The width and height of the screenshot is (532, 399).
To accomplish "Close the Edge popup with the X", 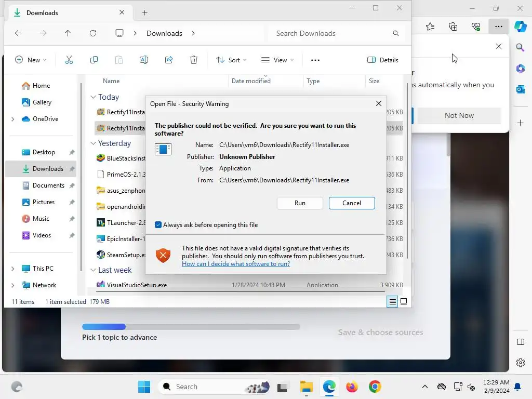I will [x=499, y=46].
